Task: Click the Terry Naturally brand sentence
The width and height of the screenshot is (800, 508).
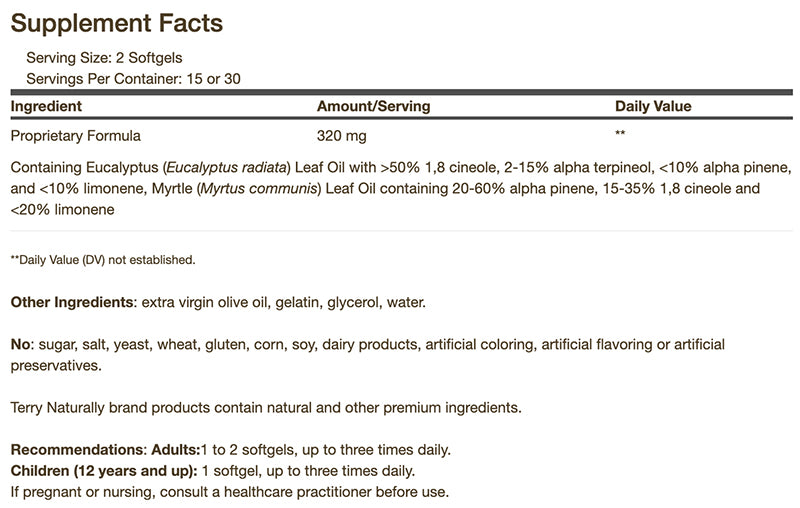Action: click(266, 408)
